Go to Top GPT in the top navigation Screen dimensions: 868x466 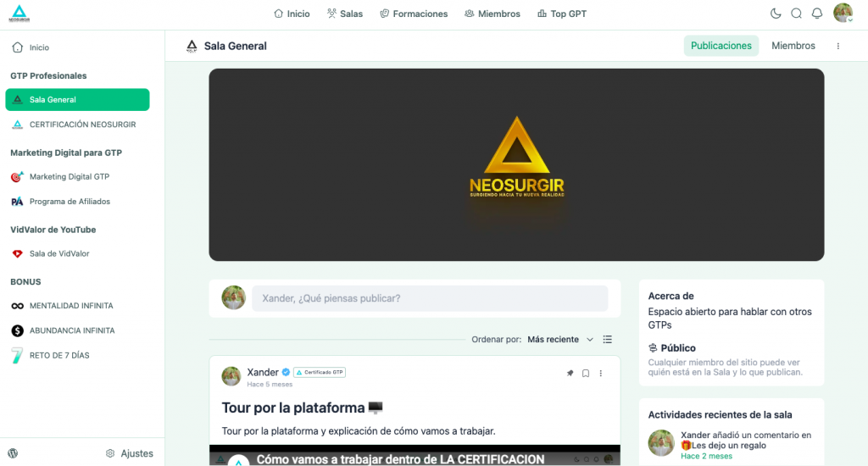tap(562, 14)
